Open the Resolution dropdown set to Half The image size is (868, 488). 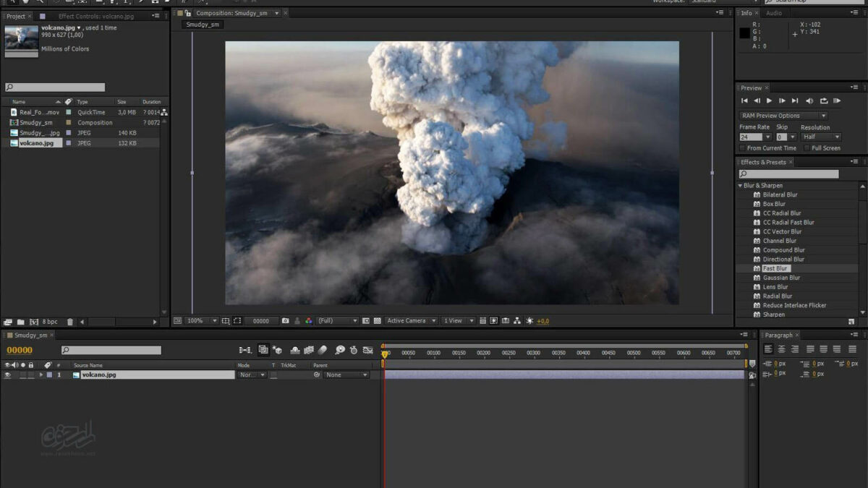821,137
